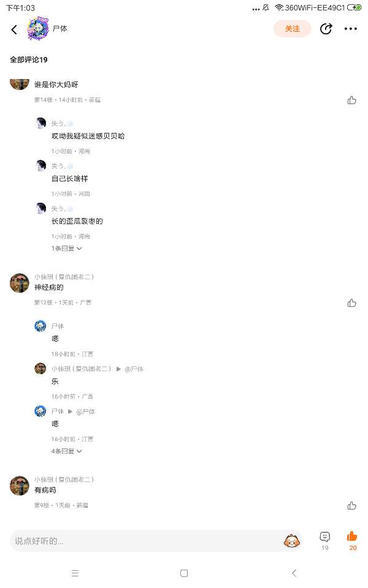This screenshot has height=588, width=368.
Task: Expand the 1条回复 replies
Action: (66, 248)
